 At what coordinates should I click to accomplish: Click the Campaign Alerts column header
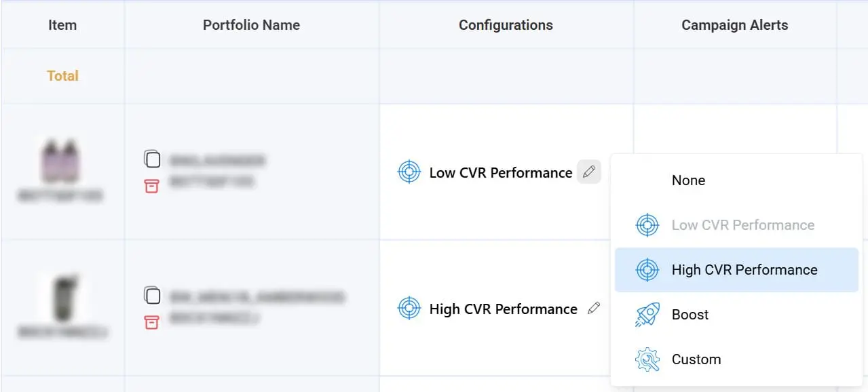tap(735, 25)
